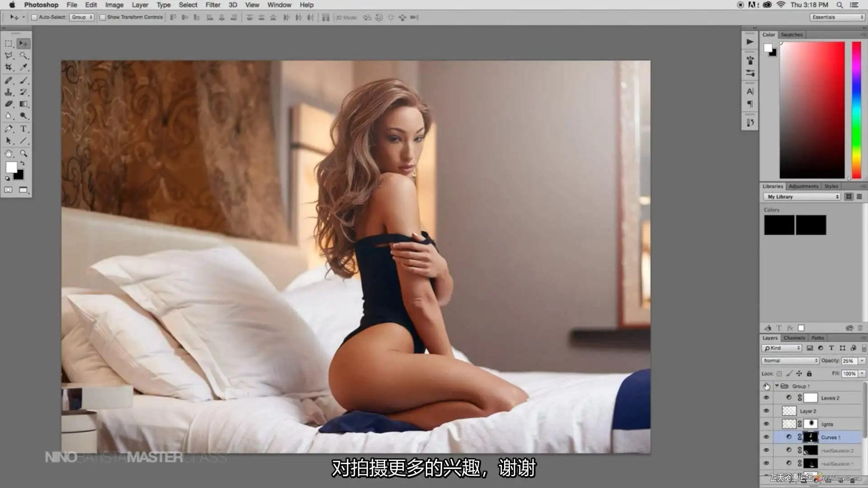Select the Healing Brush tool
Image resolution: width=868 pixels, height=488 pixels.
9,80
